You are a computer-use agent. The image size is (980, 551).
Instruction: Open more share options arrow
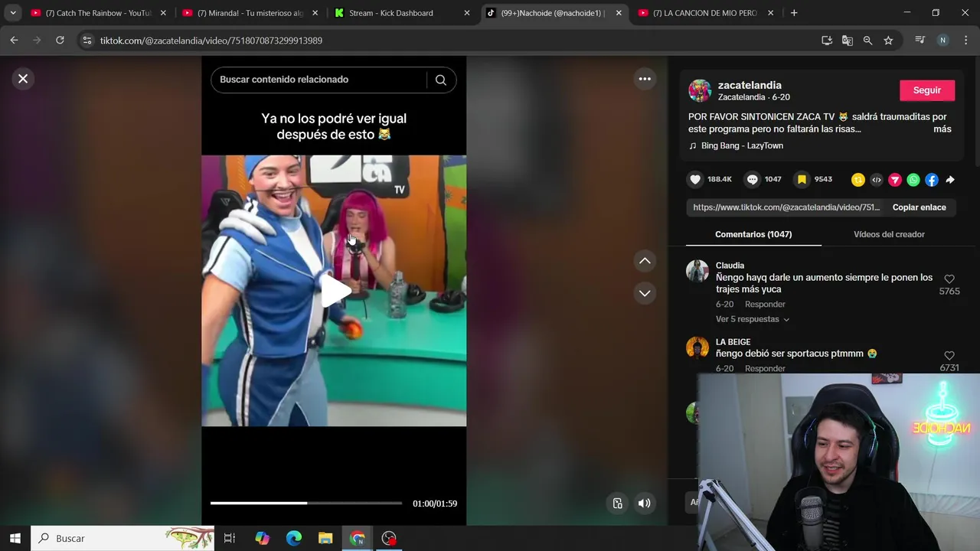point(950,180)
